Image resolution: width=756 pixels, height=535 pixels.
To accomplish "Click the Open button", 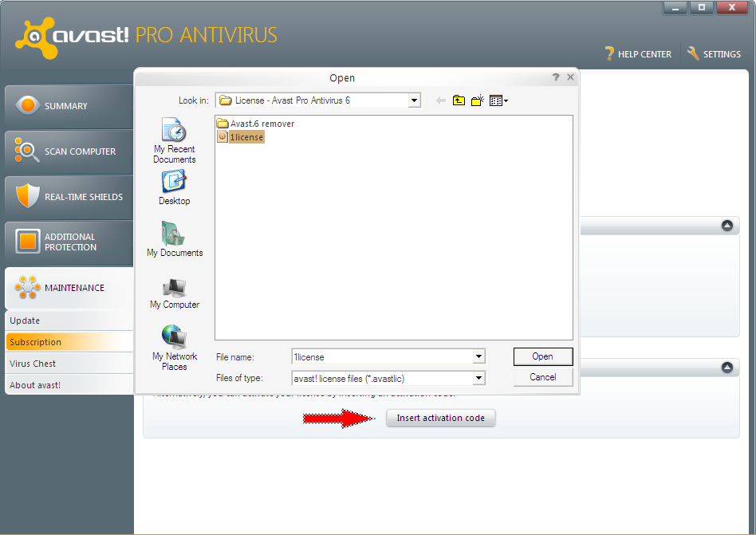I will point(543,356).
